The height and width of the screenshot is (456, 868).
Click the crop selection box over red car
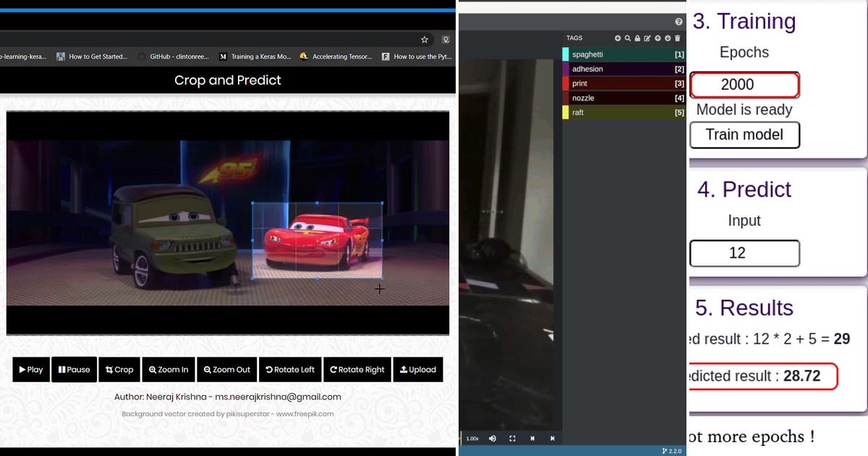[x=317, y=240]
